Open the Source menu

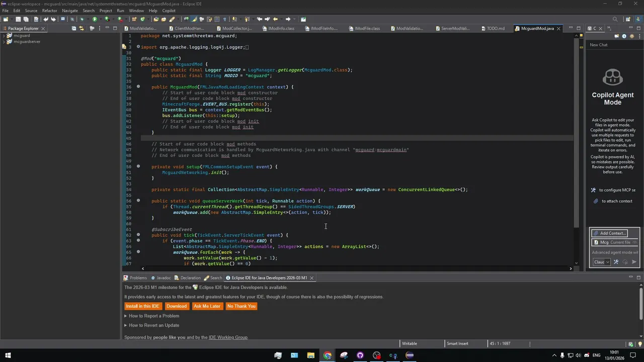(31, 11)
